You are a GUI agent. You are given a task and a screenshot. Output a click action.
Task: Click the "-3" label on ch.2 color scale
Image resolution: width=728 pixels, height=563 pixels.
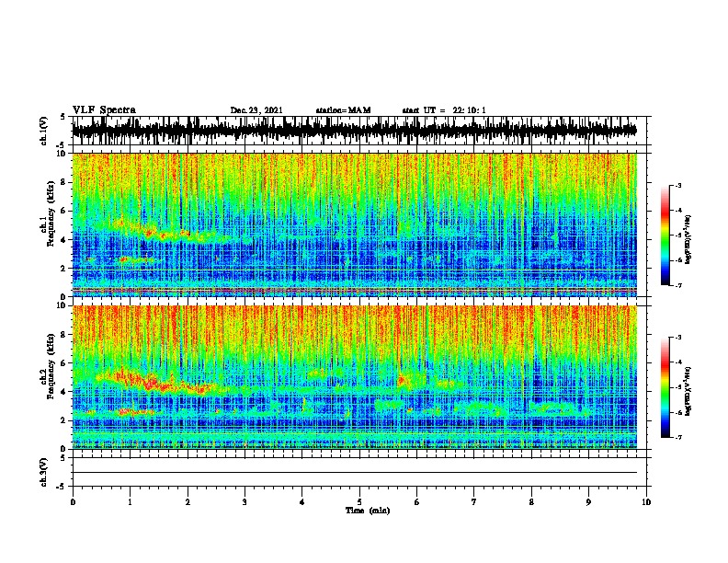tap(678, 338)
